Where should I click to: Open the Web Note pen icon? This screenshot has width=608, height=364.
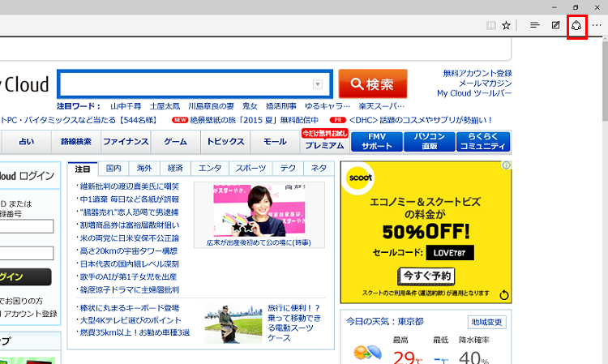(555, 25)
